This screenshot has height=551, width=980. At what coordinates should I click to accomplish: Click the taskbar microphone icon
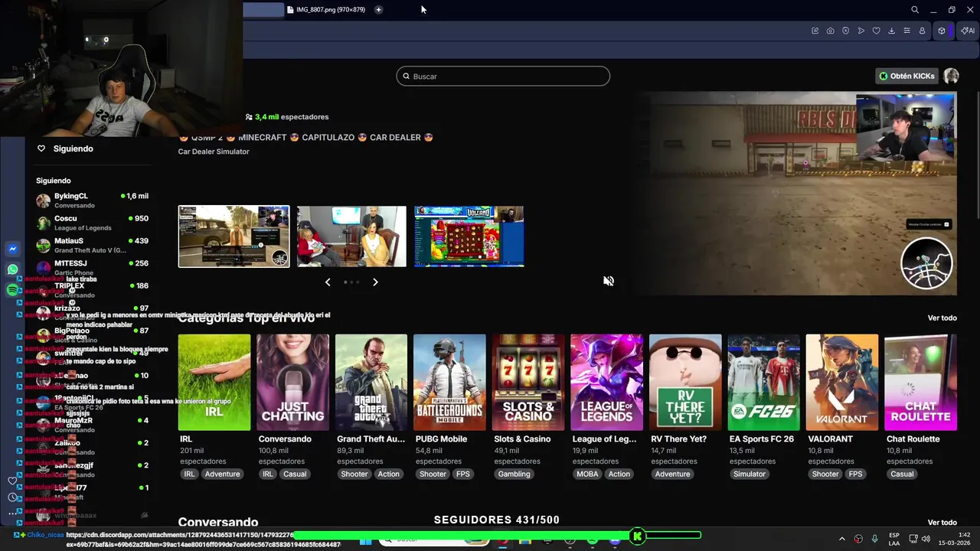tap(874, 539)
